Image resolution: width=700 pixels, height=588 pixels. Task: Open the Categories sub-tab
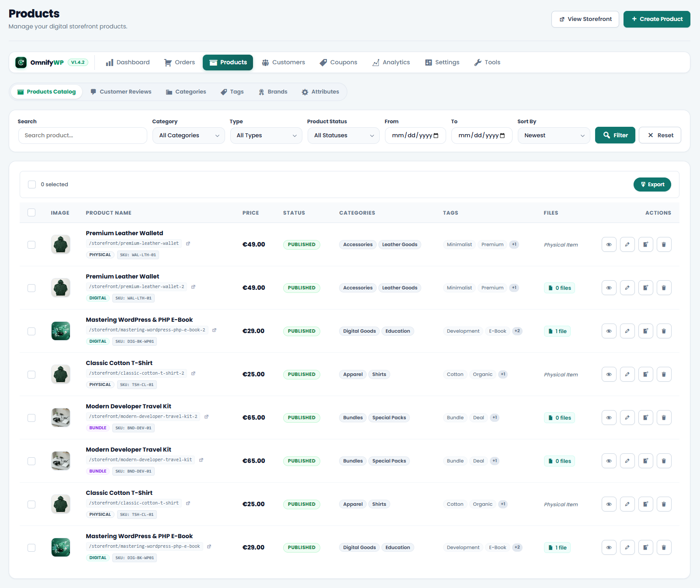186,92
